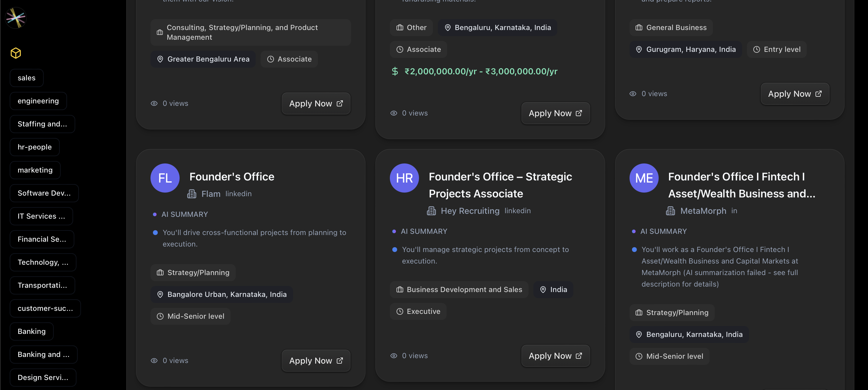Screen dimensions: 868x390
Task: Open Founder's Office – Strategic Projects Associate title
Action: (500, 185)
